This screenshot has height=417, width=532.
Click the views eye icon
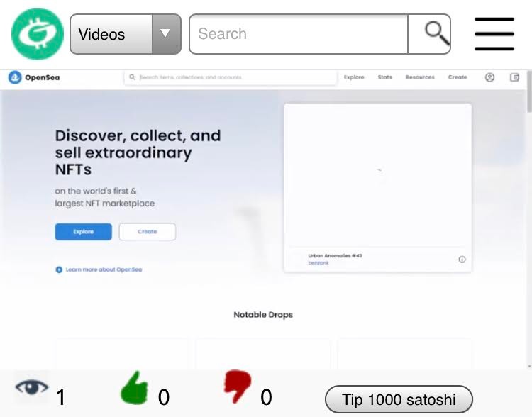(x=32, y=387)
